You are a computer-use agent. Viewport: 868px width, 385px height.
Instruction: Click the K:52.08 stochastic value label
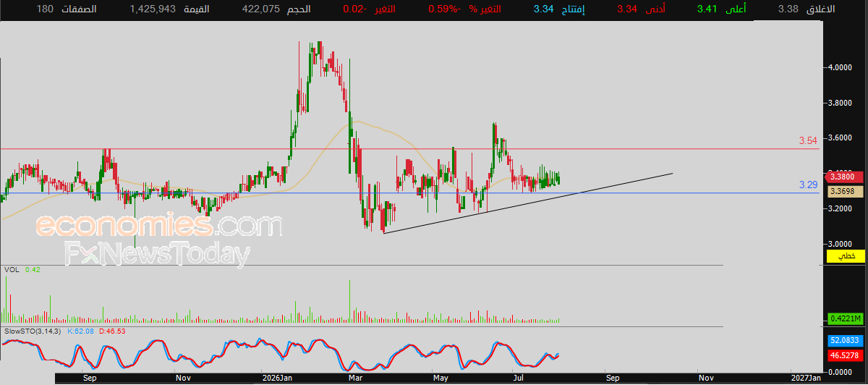click(81, 331)
